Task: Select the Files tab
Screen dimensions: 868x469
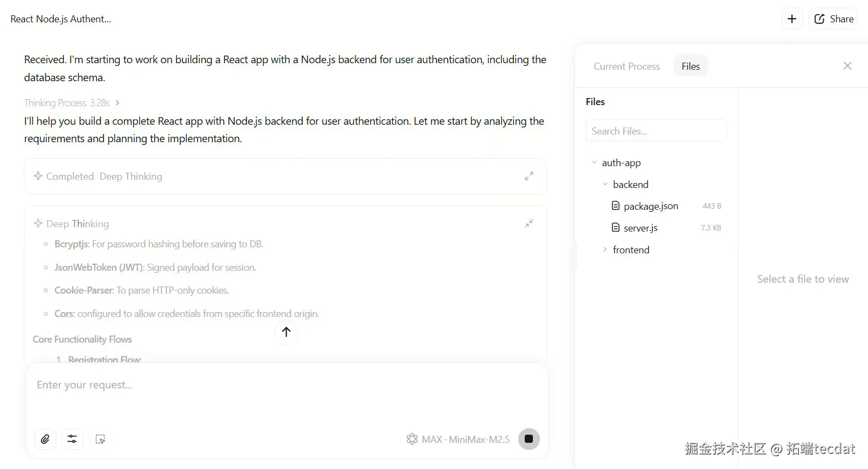Action: pyautogui.click(x=690, y=66)
